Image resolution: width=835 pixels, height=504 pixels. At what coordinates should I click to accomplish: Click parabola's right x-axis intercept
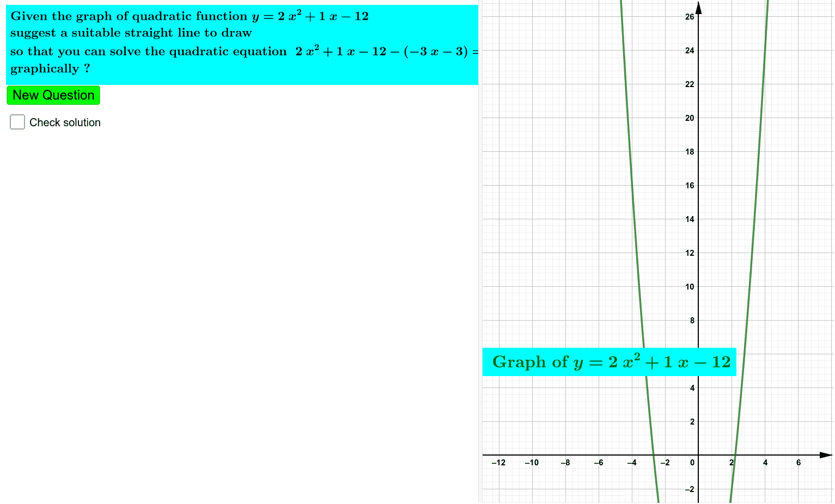735,454
